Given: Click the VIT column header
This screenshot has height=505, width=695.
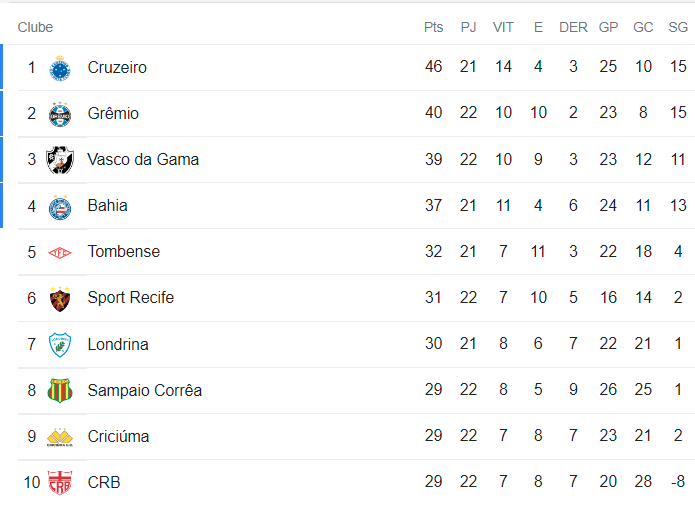Looking at the screenshot, I should click(503, 27).
